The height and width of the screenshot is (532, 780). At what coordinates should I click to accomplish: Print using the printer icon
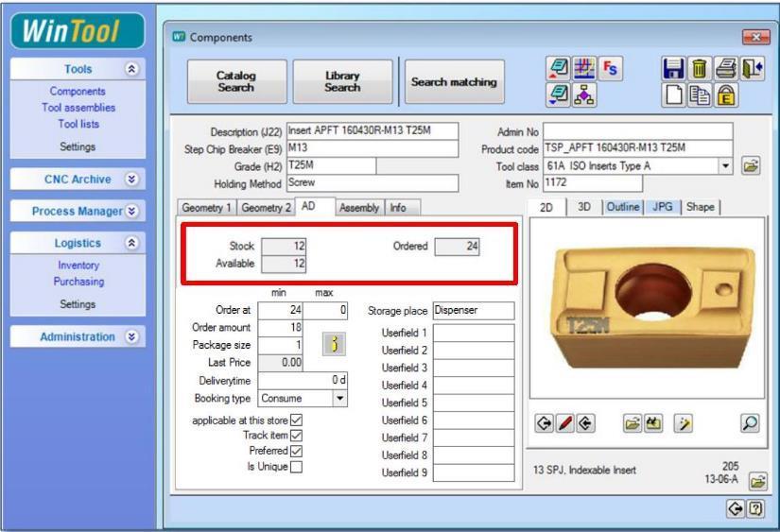click(726, 69)
